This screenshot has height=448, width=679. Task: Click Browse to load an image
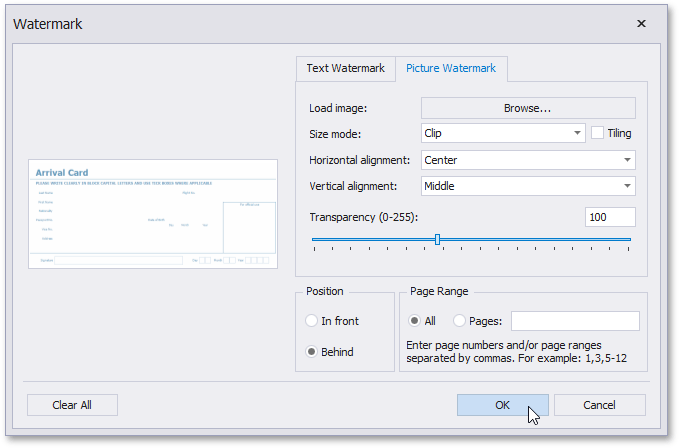click(527, 108)
